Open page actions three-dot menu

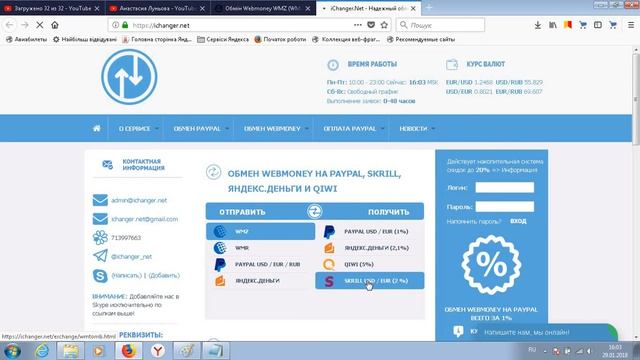(358, 25)
